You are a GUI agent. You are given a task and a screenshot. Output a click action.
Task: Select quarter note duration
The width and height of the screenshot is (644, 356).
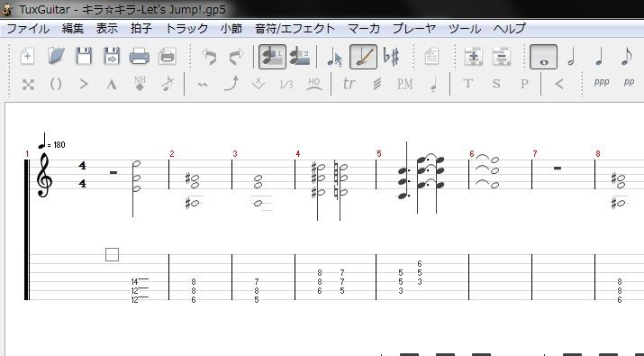(599, 57)
